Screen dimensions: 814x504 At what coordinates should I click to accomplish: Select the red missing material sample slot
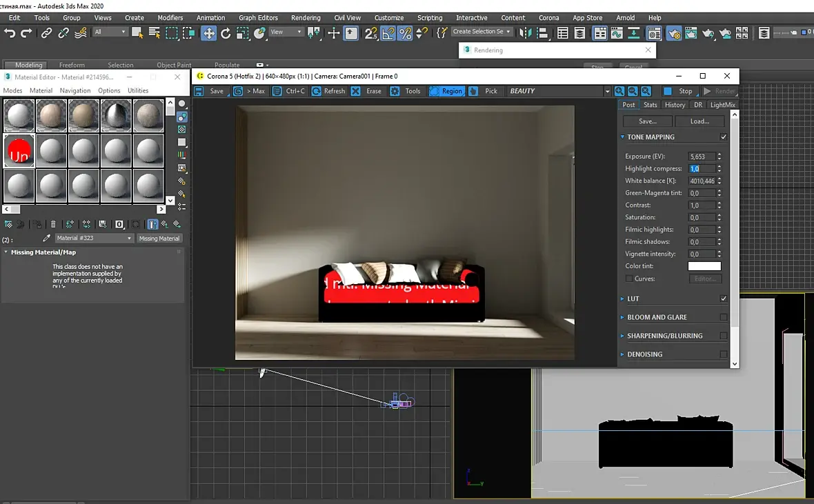coord(19,150)
